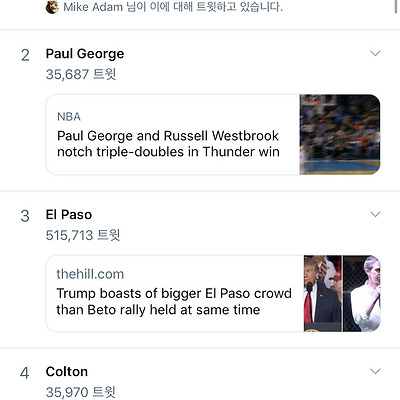Click trend rank number 4
Screen dimensions: 400x400
(25, 373)
